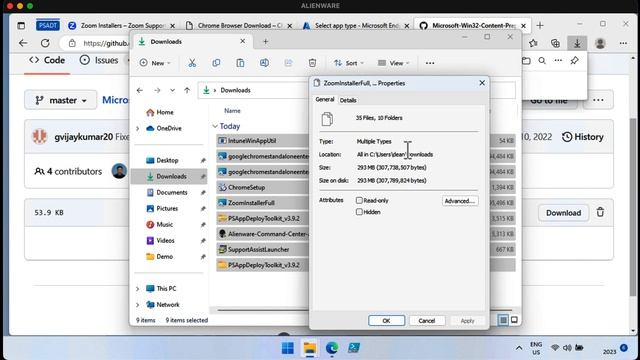Screen dimensions: 640x360
Task: Switch Explorer to details view icon
Action: (x=503, y=320)
